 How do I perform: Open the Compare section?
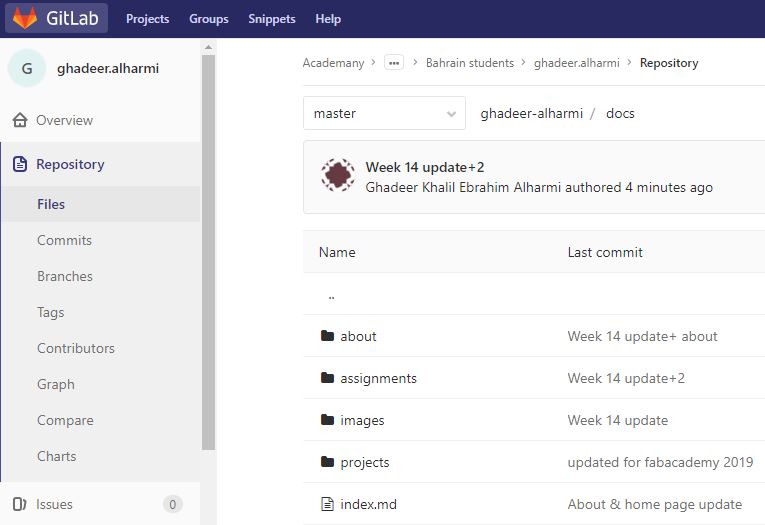click(65, 421)
